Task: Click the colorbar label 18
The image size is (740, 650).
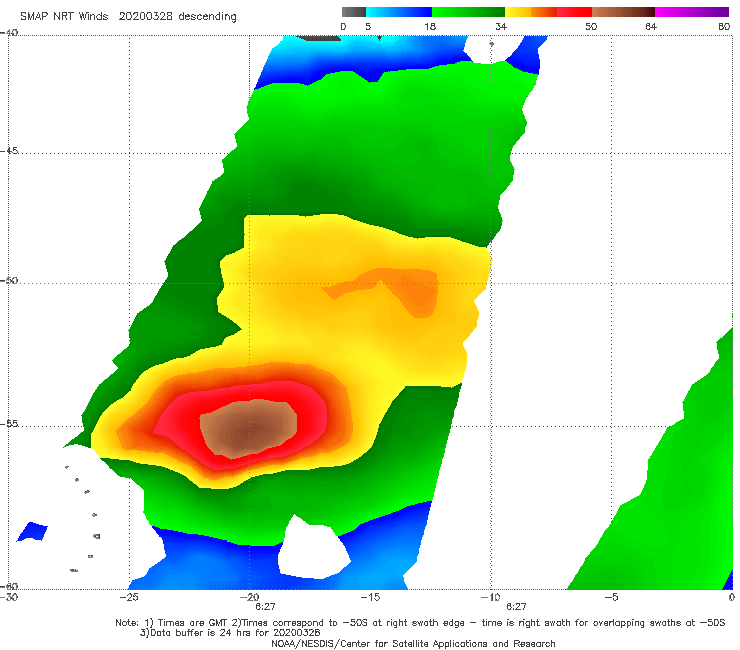Action: click(430, 26)
